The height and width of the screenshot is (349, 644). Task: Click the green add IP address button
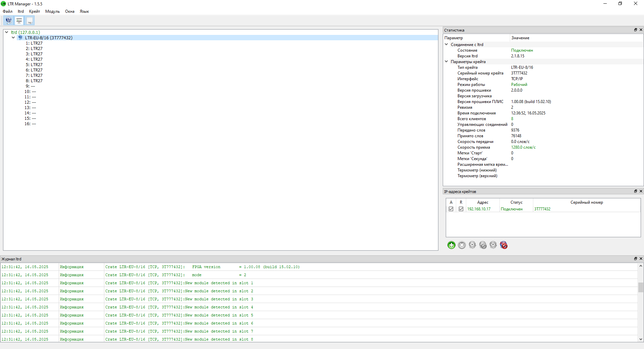pos(451,245)
